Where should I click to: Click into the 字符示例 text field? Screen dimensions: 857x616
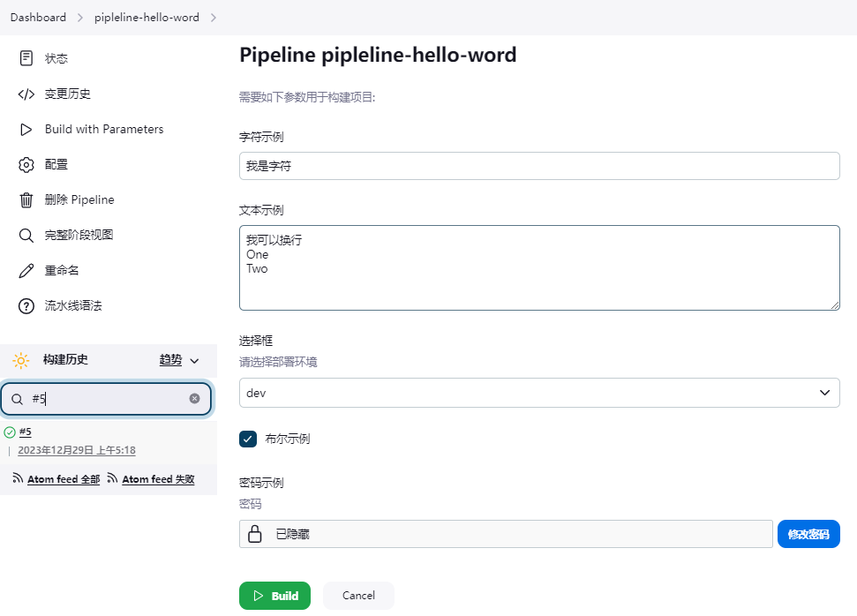538,166
